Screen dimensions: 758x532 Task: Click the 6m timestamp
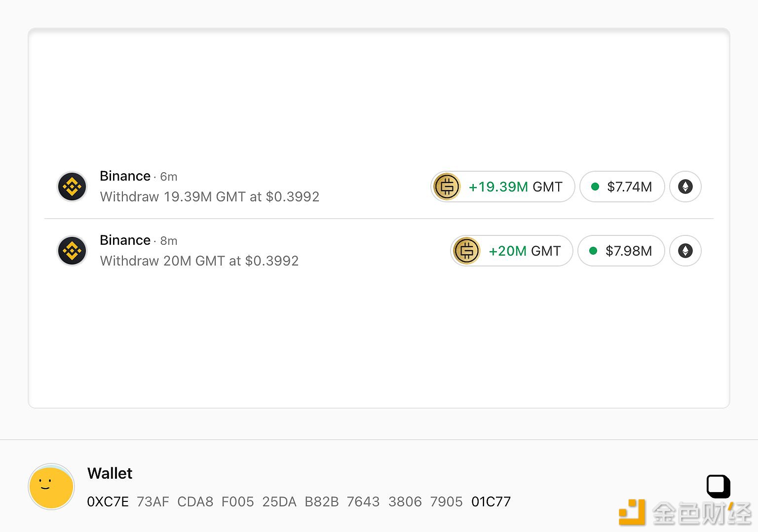[169, 177]
